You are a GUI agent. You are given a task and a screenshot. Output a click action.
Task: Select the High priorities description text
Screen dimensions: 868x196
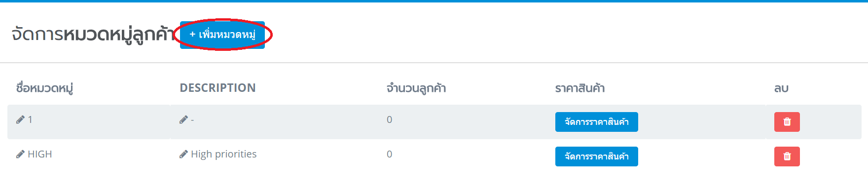click(x=224, y=154)
